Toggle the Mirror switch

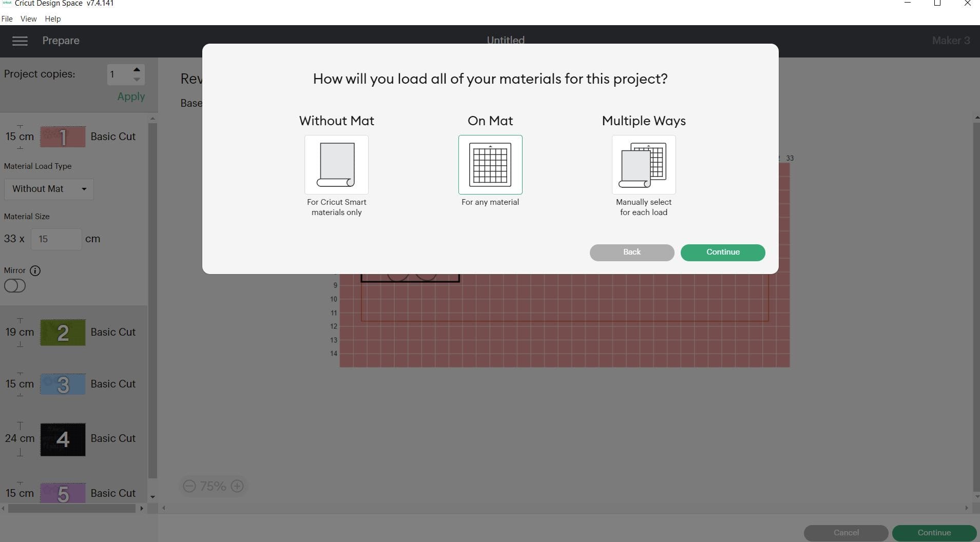pyautogui.click(x=15, y=286)
